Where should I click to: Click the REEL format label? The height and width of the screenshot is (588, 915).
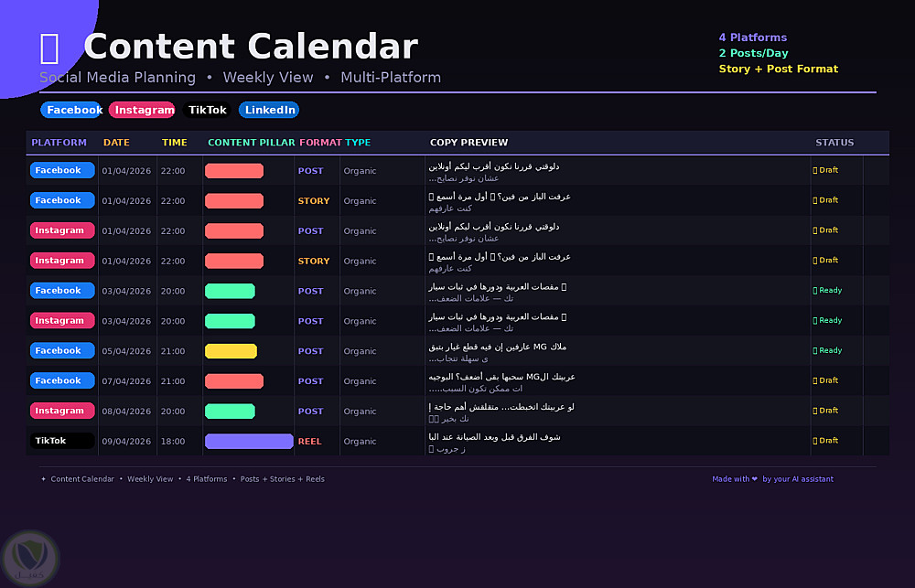[x=310, y=442]
